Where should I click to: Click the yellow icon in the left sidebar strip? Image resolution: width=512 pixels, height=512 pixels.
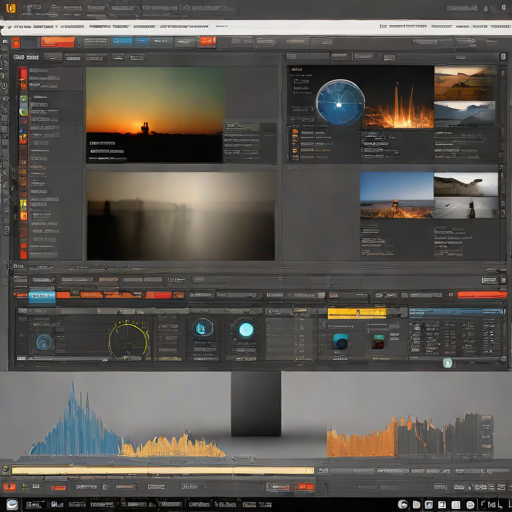[23, 204]
